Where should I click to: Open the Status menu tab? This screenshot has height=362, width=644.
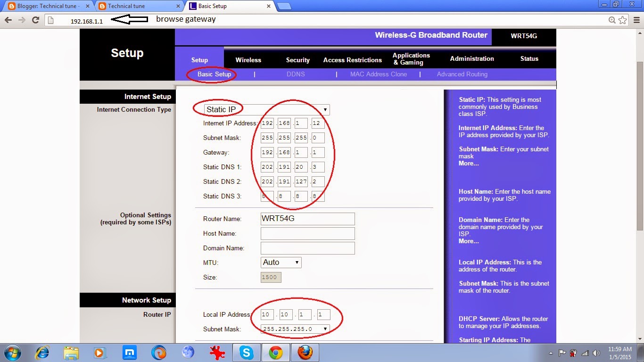pos(529,58)
